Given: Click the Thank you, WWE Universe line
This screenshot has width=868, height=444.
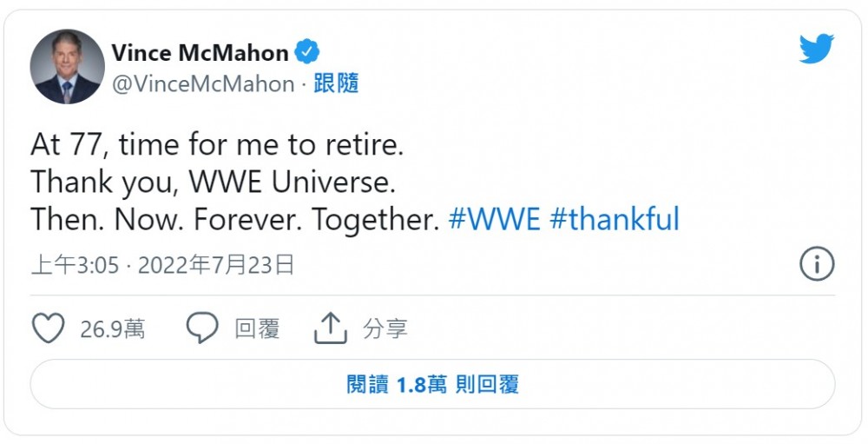Looking at the screenshot, I should click(214, 183).
